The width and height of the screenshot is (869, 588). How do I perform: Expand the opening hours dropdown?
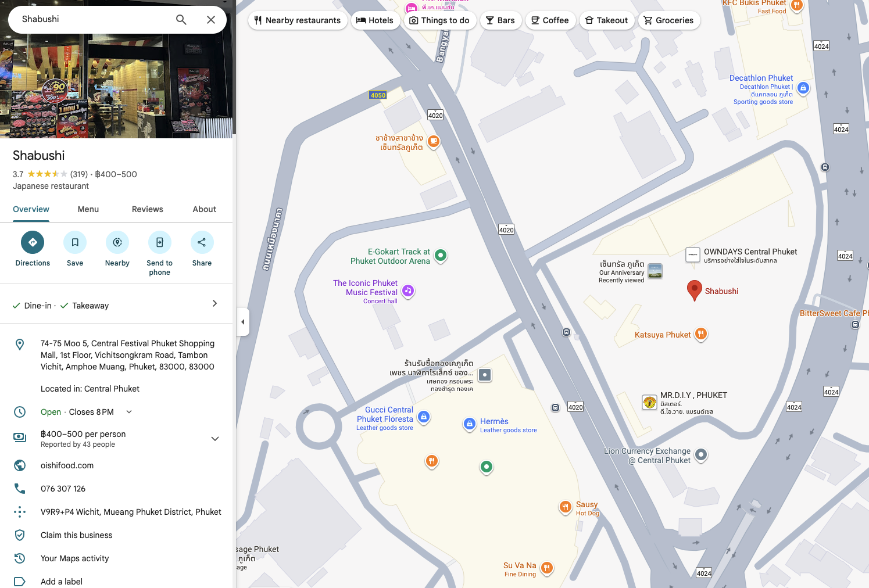(x=129, y=412)
